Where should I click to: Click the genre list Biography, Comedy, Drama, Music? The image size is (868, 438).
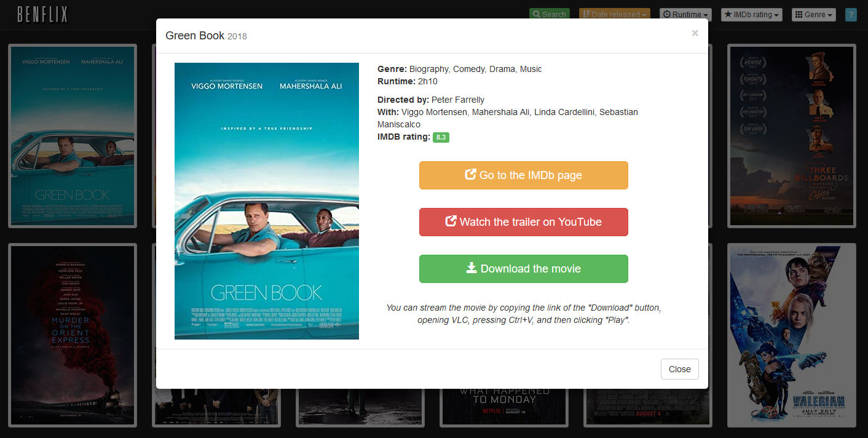[475, 69]
